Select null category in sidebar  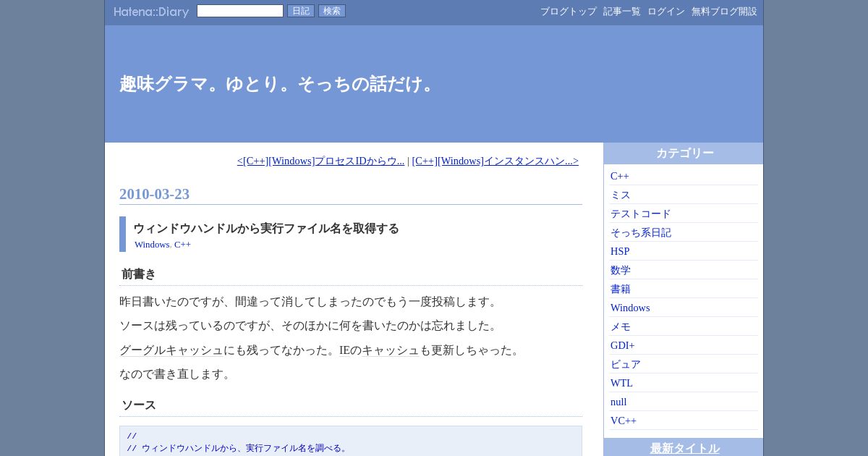tap(618, 402)
